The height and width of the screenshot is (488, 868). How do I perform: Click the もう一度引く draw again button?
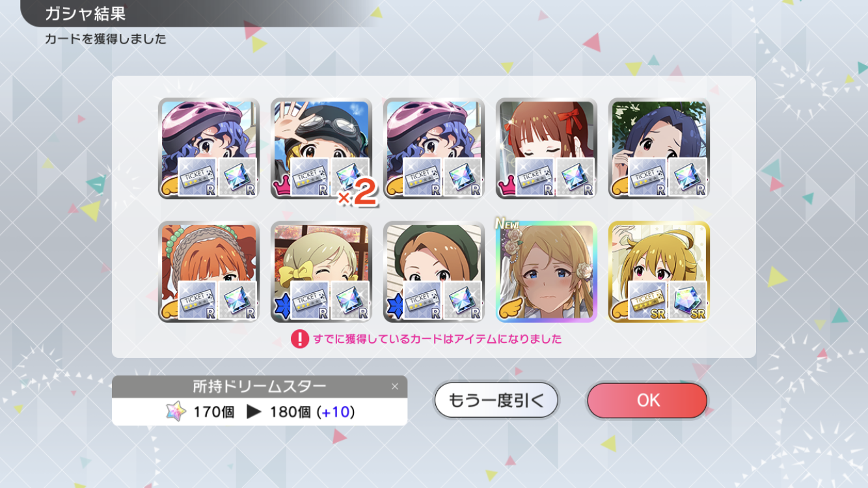[496, 400]
